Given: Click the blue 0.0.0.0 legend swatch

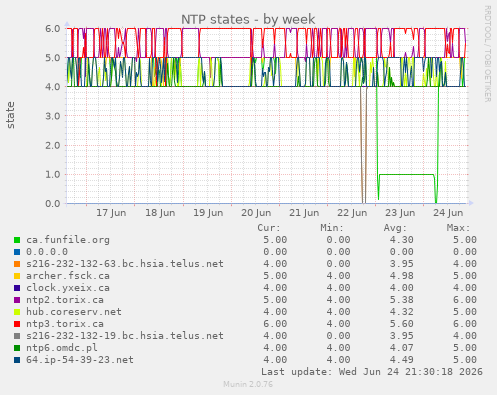Looking at the screenshot, I should coord(17,252).
